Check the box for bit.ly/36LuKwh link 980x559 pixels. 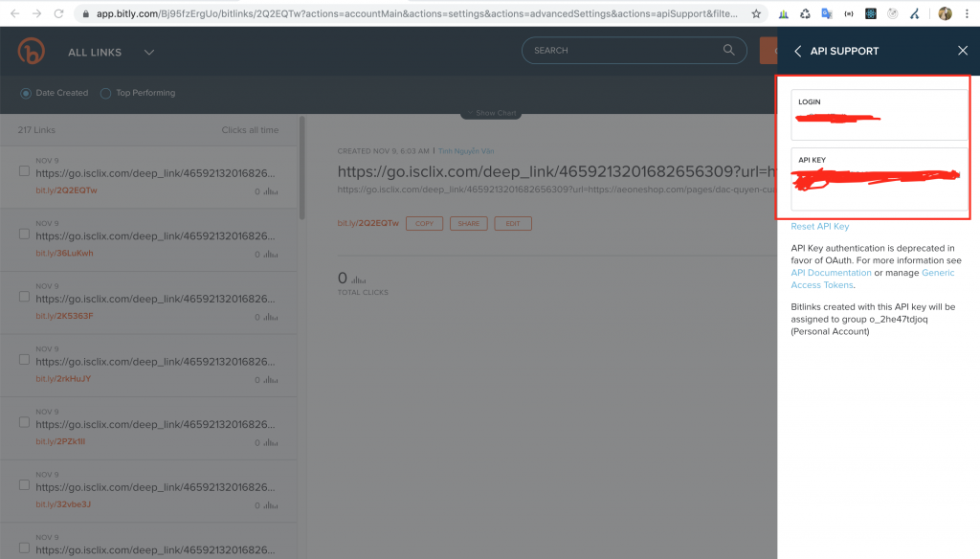25,235
